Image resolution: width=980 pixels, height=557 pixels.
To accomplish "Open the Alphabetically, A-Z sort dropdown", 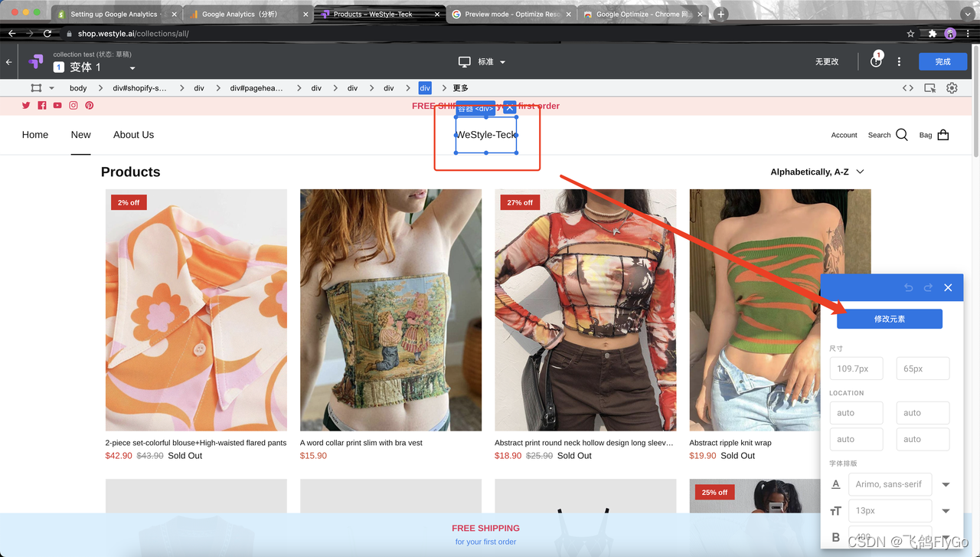I will 818,172.
